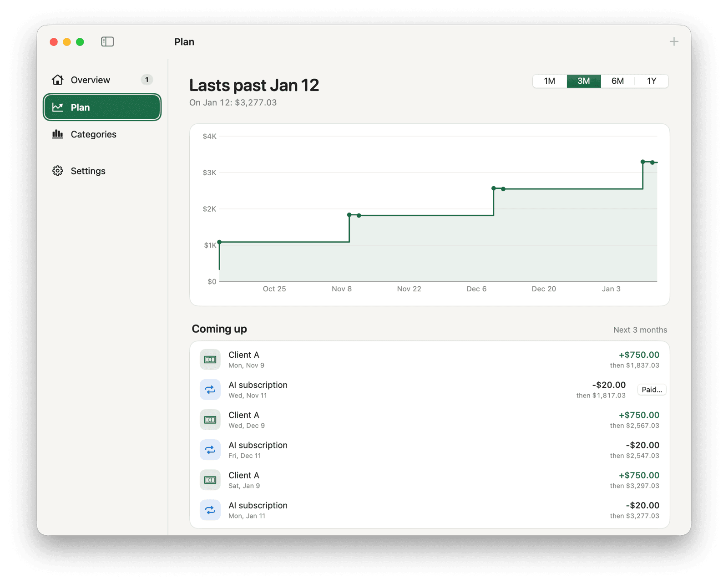The height and width of the screenshot is (584, 728).
Task: Click the Overview badge showing 1
Action: 147,80
